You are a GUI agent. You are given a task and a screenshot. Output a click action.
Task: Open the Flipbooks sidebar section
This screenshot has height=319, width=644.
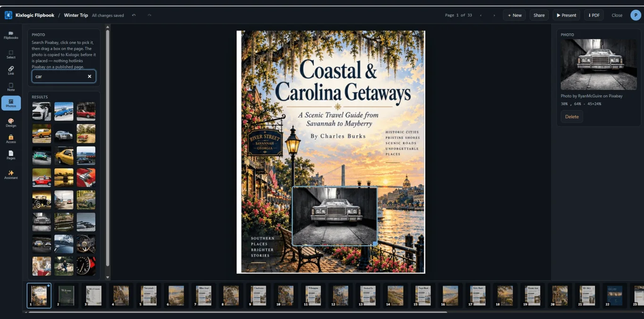(11, 35)
